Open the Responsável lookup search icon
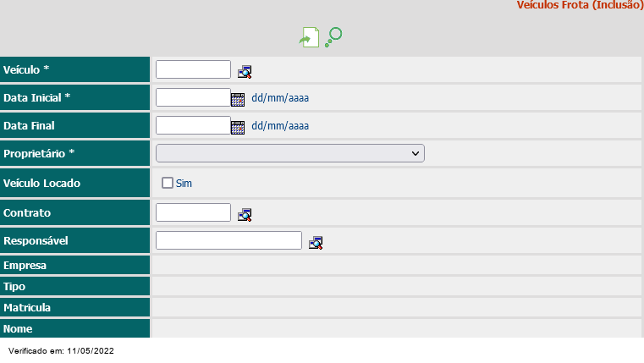 pyautogui.click(x=316, y=243)
